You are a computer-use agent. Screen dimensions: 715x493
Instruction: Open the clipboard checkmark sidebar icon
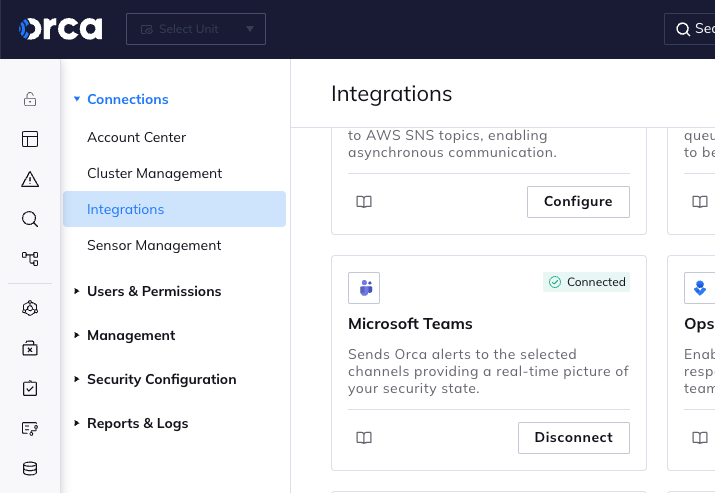coord(30,389)
